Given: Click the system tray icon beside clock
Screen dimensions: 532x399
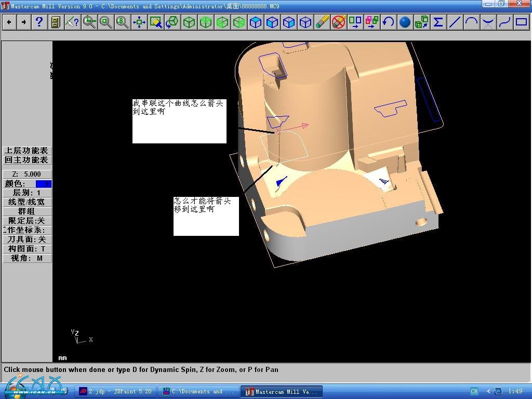Looking at the screenshot, I should pyautogui.click(x=498, y=392).
